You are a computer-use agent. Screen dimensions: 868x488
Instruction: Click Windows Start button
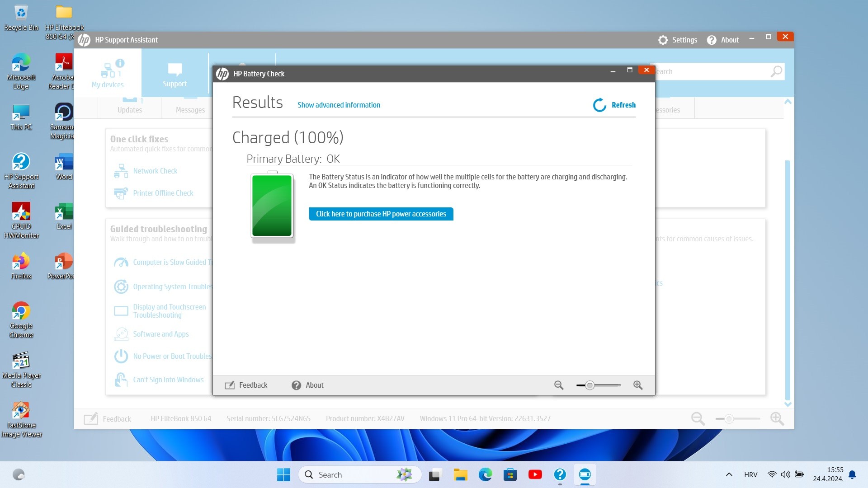[x=283, y=475]
